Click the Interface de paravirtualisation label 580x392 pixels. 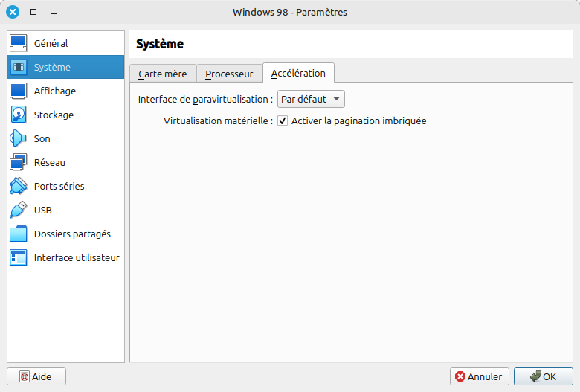coord(205,99)
